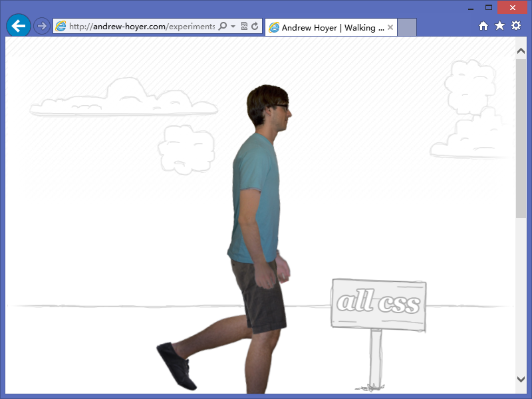Click the URL text in address field
This screenshot has width=532, height=399.
(142, 26)
